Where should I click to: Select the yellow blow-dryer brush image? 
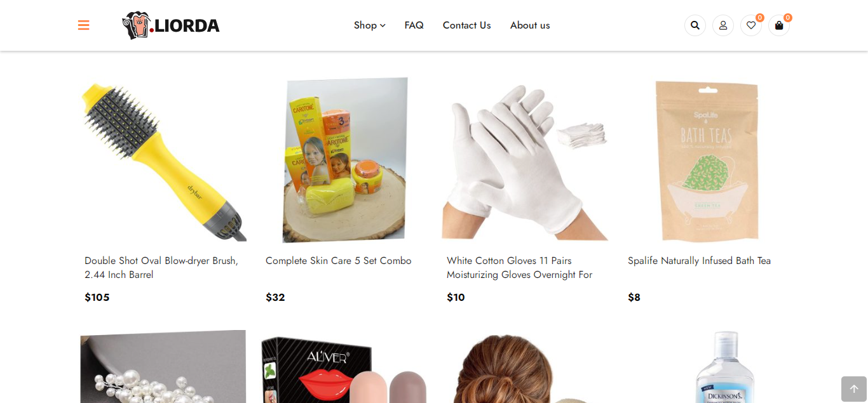point(163,160)
